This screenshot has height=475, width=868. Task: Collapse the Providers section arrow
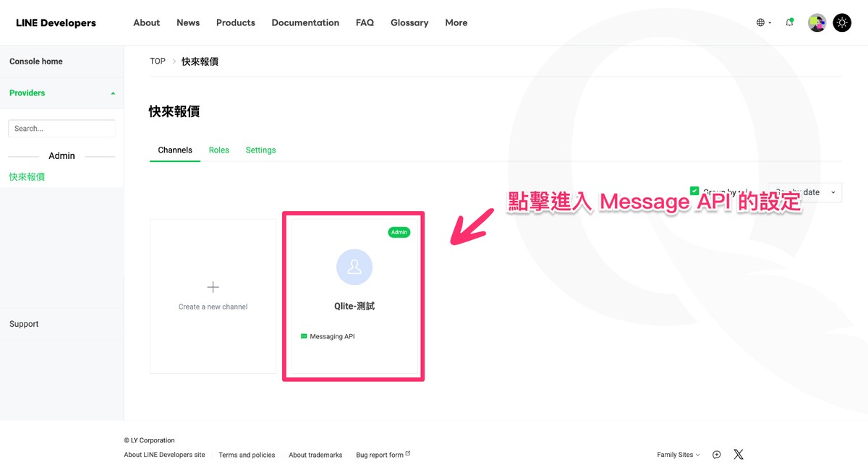point(112,93)
